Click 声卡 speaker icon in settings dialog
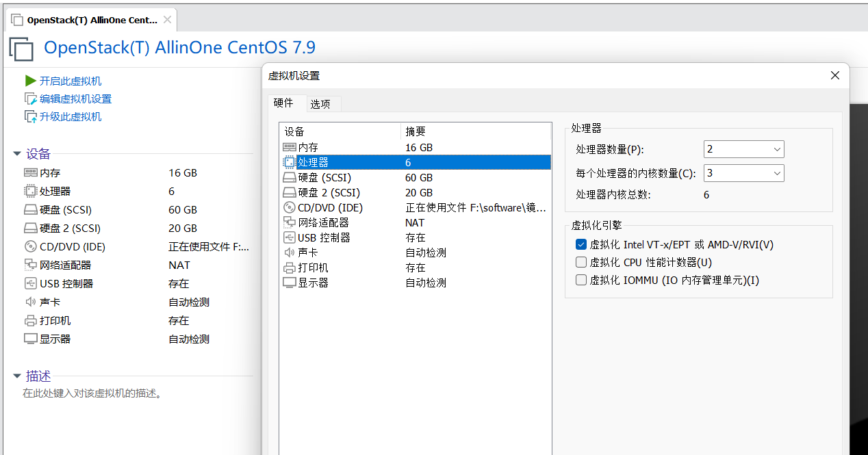 [x=289, y=253]
